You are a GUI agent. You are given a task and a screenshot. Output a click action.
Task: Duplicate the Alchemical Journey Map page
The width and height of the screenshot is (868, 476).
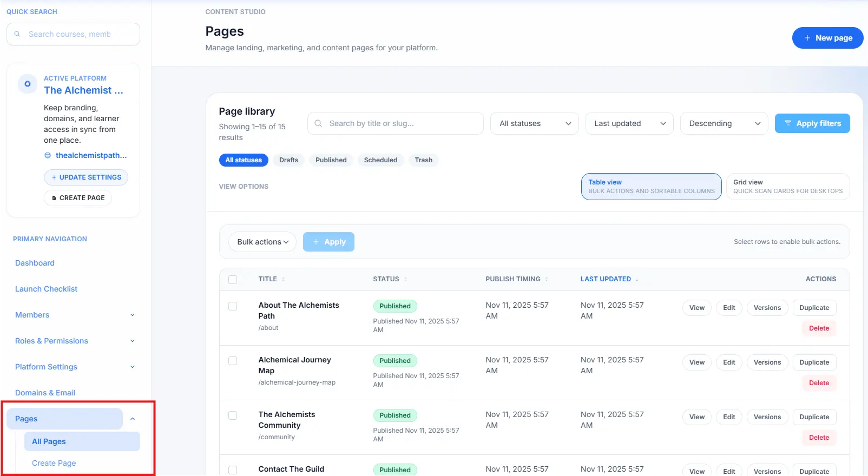(x=814, y=362)
